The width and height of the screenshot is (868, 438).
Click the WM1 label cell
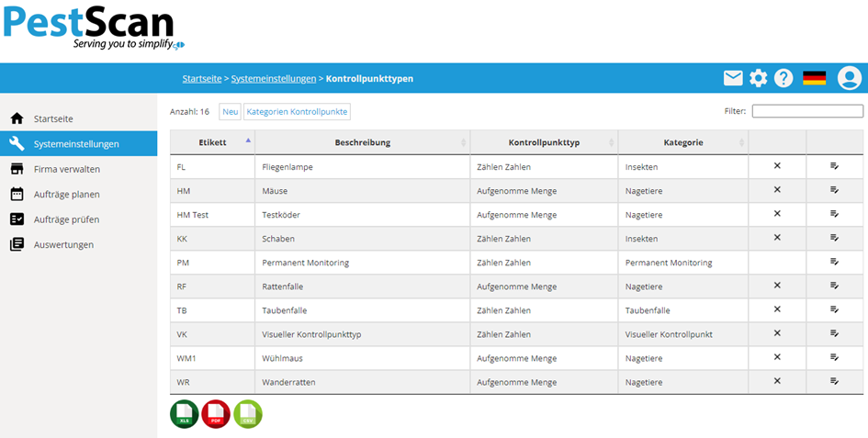(x=212, y=358)
